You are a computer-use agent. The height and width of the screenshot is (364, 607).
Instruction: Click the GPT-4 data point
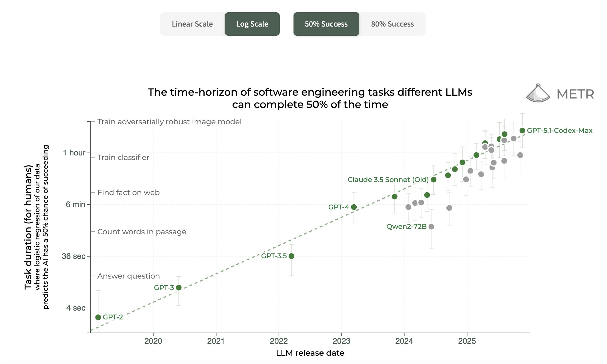tap(354, 207)
